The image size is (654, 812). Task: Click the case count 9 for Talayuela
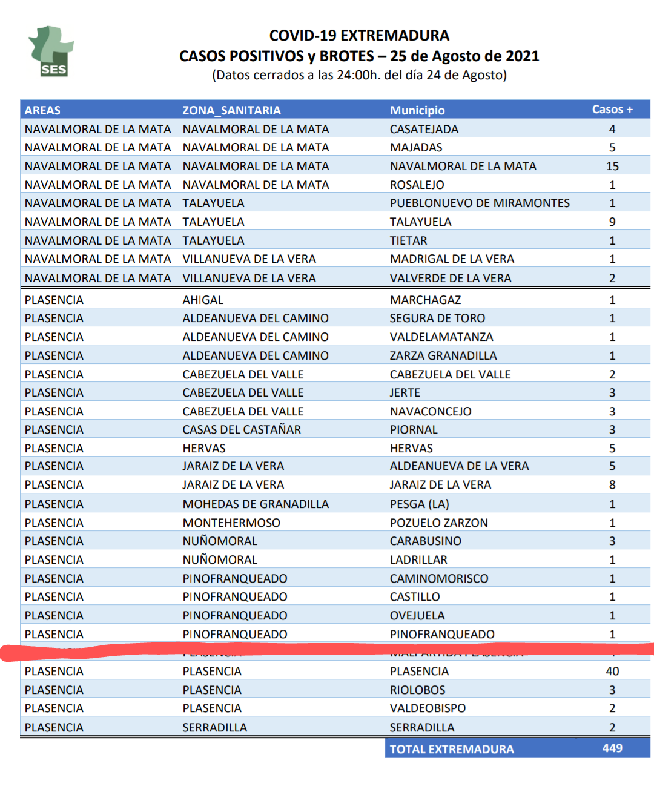click(x=612, y=222)
